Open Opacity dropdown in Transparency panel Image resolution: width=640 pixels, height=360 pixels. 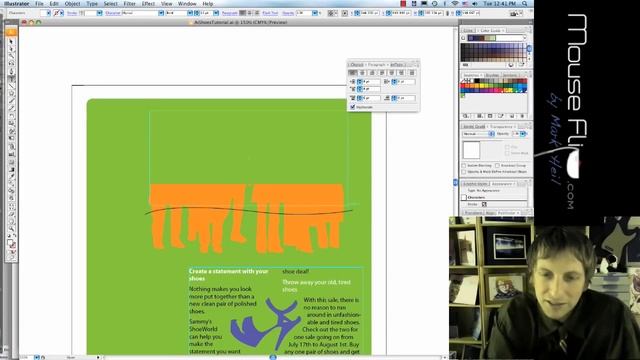coord(523,134)
